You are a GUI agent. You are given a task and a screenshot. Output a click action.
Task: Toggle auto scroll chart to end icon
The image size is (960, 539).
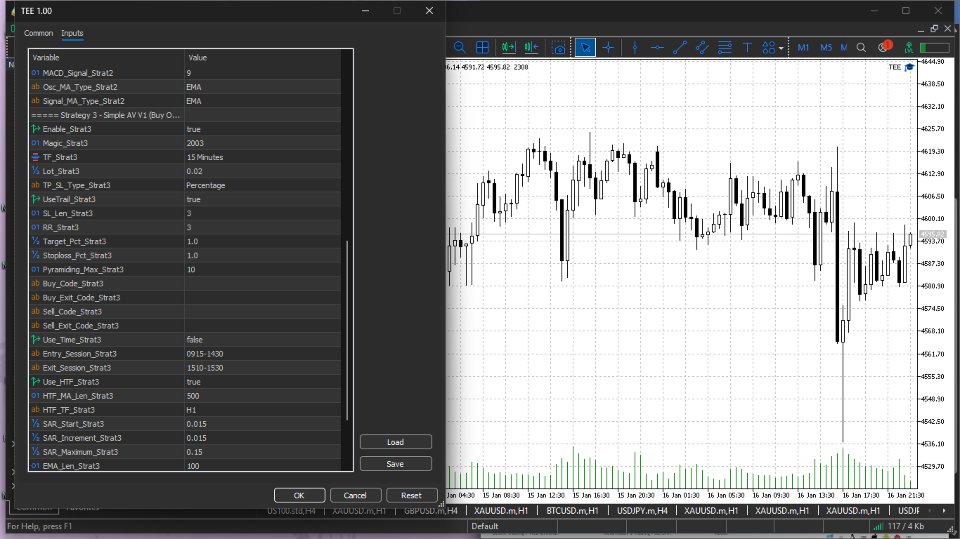(x=508, y=48)
